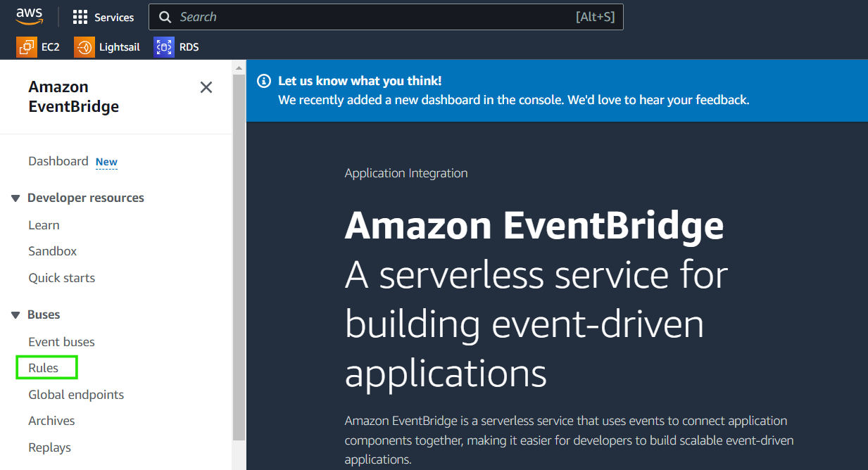Click the Lightsail shortcut label
The height and width of the screenshot is (470, 868).
coord(120,47)
